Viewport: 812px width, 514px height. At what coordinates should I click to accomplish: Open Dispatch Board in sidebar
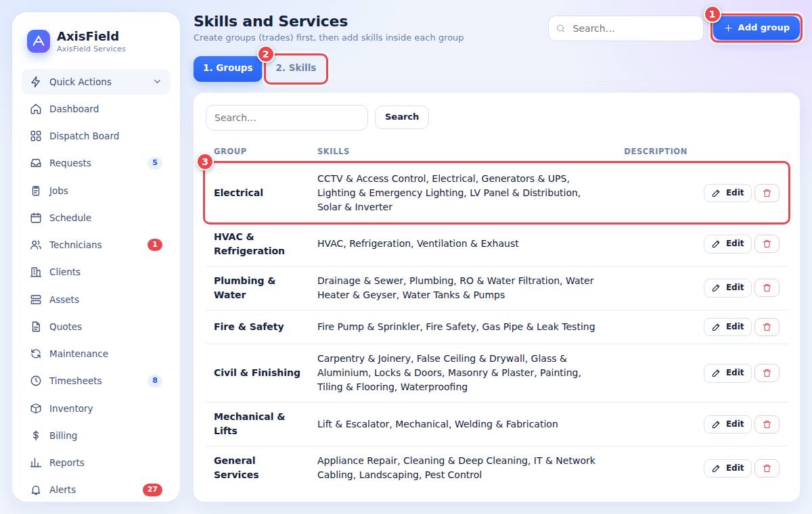point(96,136)
